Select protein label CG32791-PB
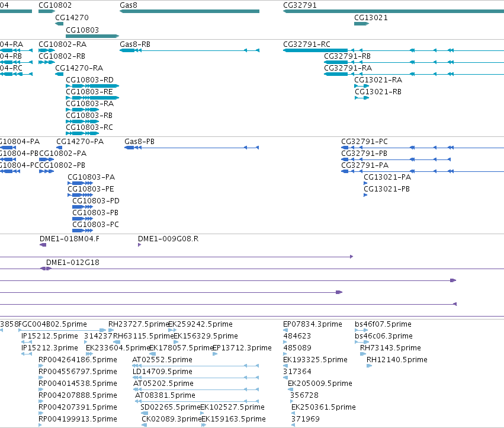 pyautogui.click(x=364, y=153)
